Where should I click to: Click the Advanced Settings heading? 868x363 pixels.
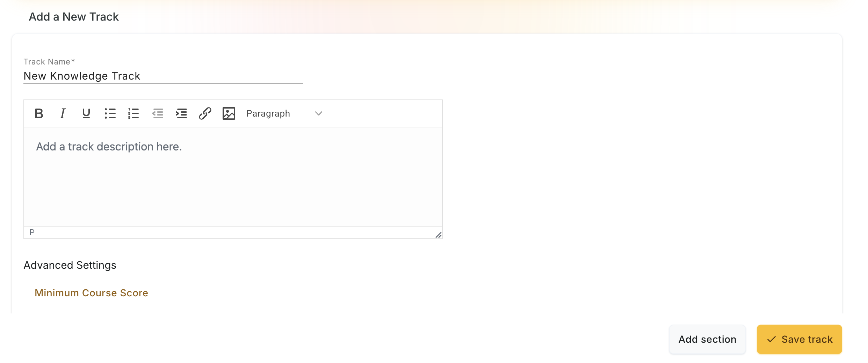point(70,265)
